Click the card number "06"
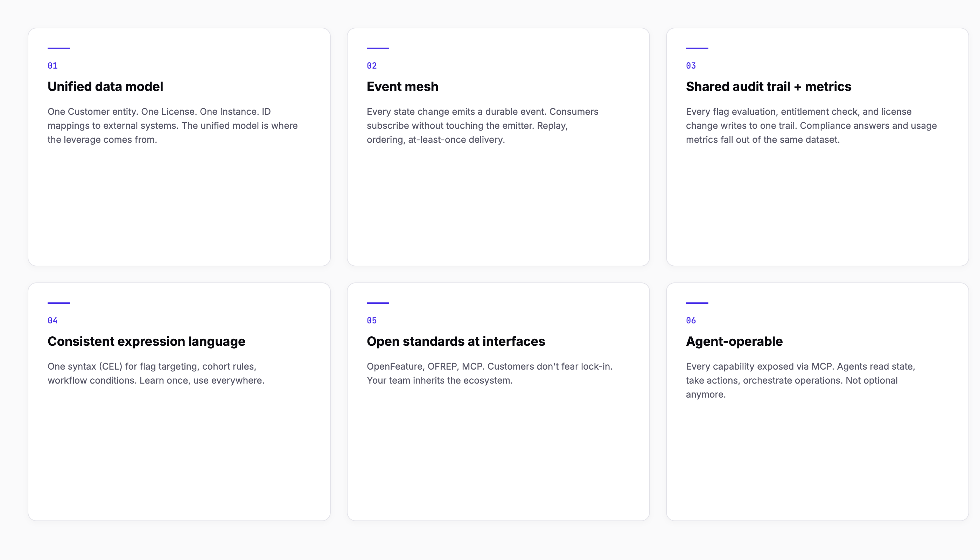 tap(691, 320)
